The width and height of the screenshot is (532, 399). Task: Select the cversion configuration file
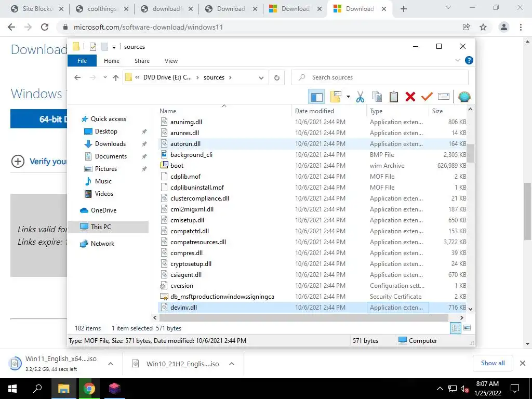312,286
